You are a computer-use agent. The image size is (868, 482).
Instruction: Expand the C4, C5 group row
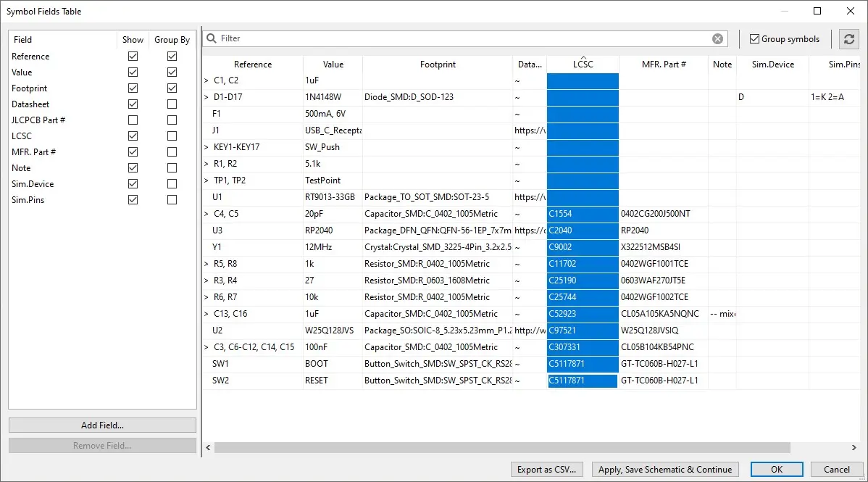point(206,214)
